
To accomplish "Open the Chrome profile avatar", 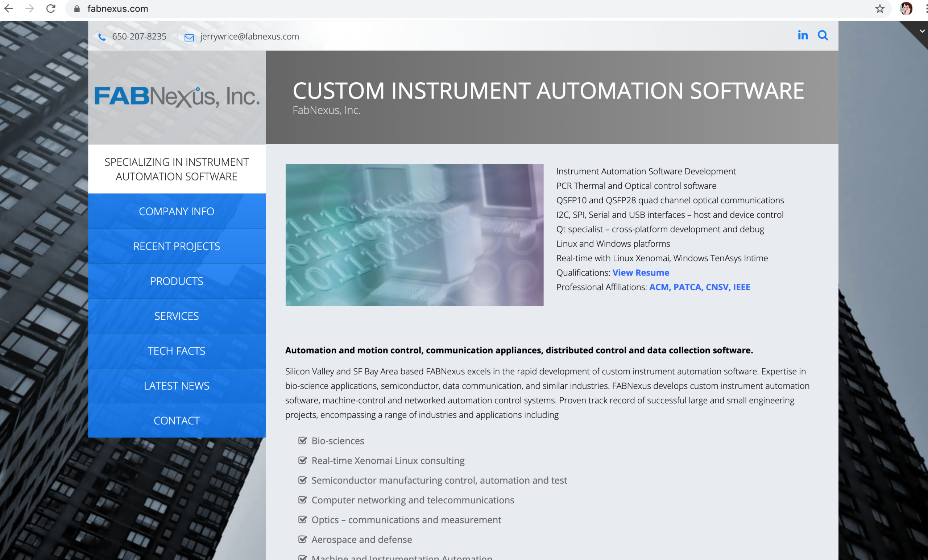I will (x=906, y=8).
